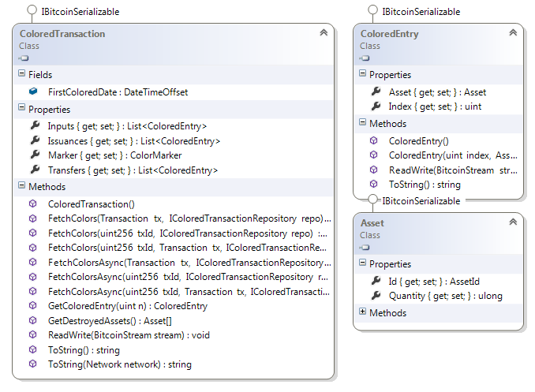Click the FirstColoredDate field icon
Screen dimensions: 535x392
click(x=34, y=92)
